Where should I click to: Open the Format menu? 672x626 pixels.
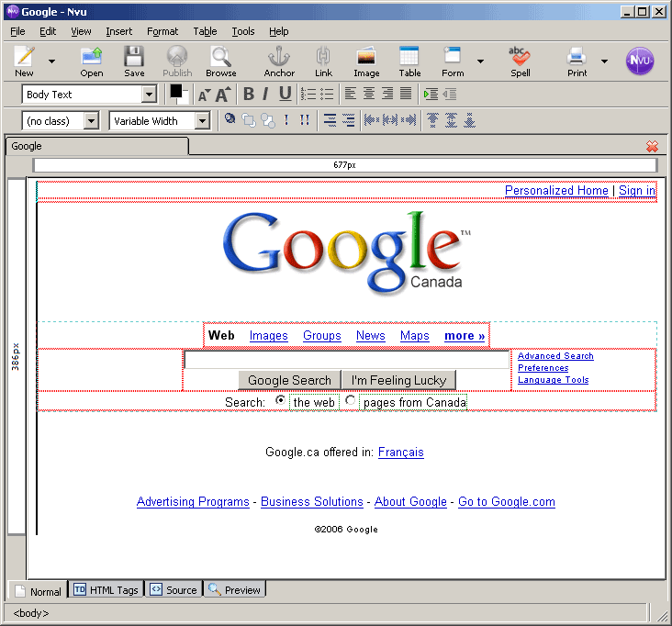pos(162,31)
